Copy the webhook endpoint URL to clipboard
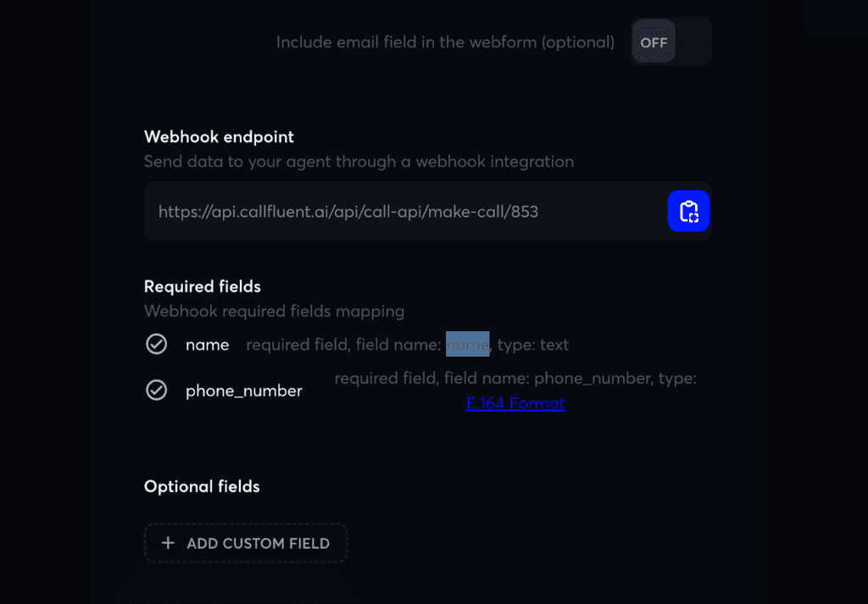The image size is (868, 604). tap(688, 211)
